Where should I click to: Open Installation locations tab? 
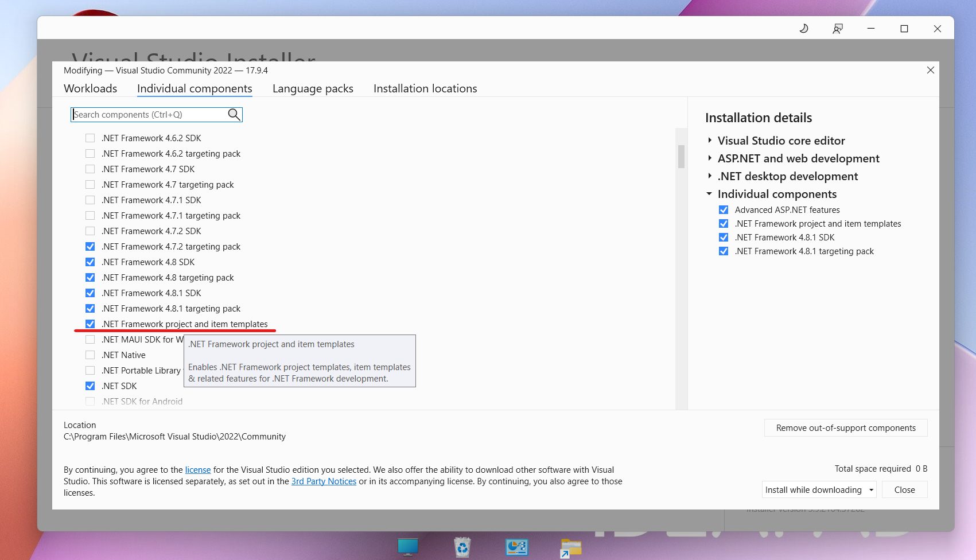tap(425, 88)
